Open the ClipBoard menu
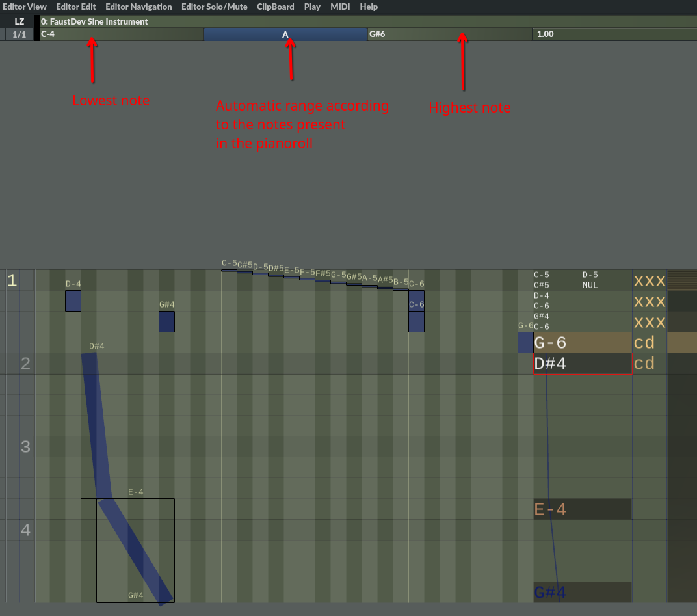The height and width of the screenshot is (616, 697). pyautogui.click(x=275, y=7)
